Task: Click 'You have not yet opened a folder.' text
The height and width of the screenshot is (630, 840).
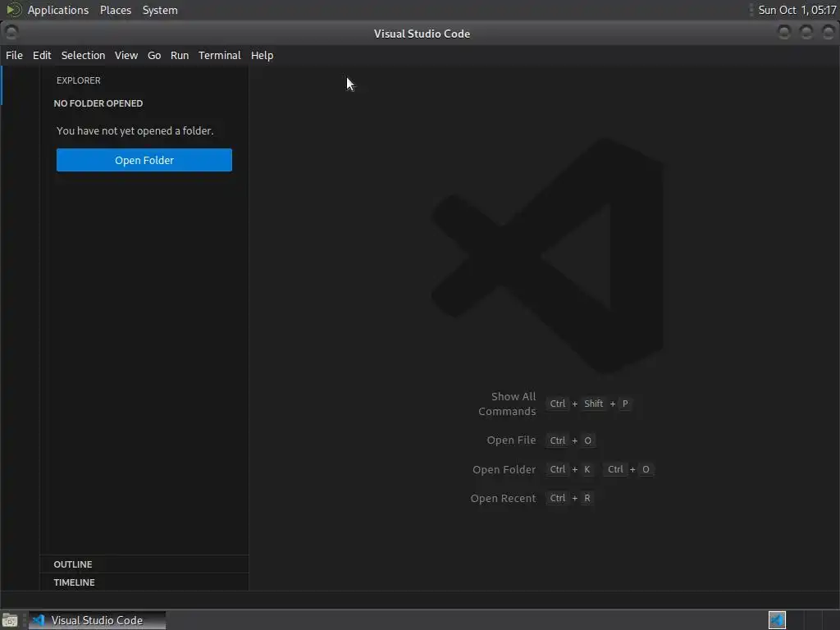Action: coord(135,130)
